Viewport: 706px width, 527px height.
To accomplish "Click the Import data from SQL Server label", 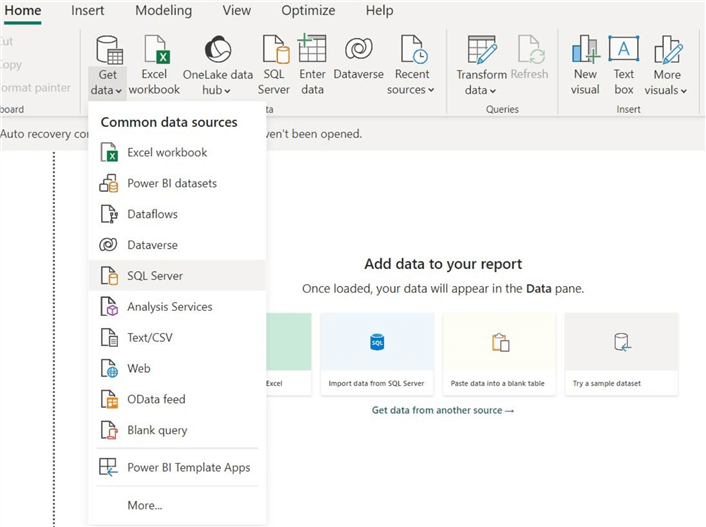I will pos(376,383).
